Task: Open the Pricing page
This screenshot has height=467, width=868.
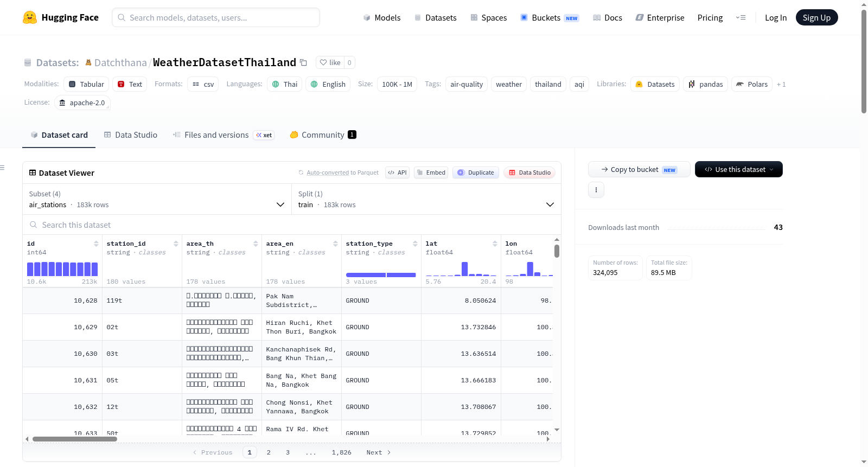Action: click(710, 17)
